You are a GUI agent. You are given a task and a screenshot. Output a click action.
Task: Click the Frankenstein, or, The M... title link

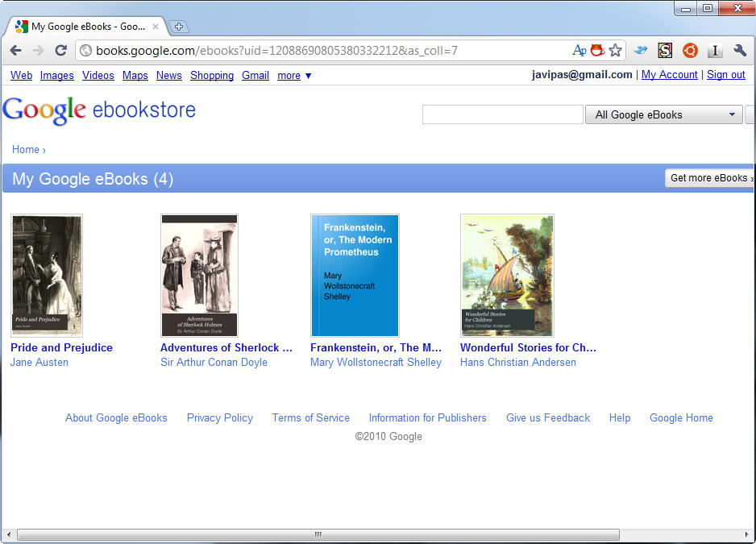coord(376,347)
